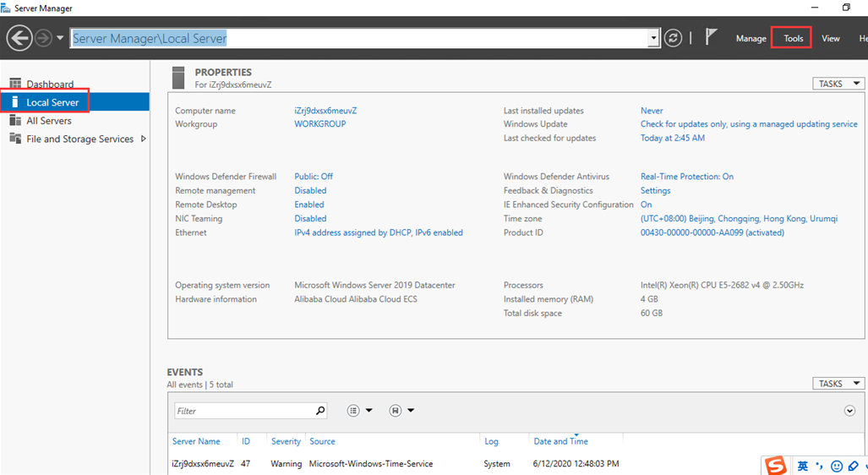Sort events by Source column

pyautogui.click(x=322, y=441)
